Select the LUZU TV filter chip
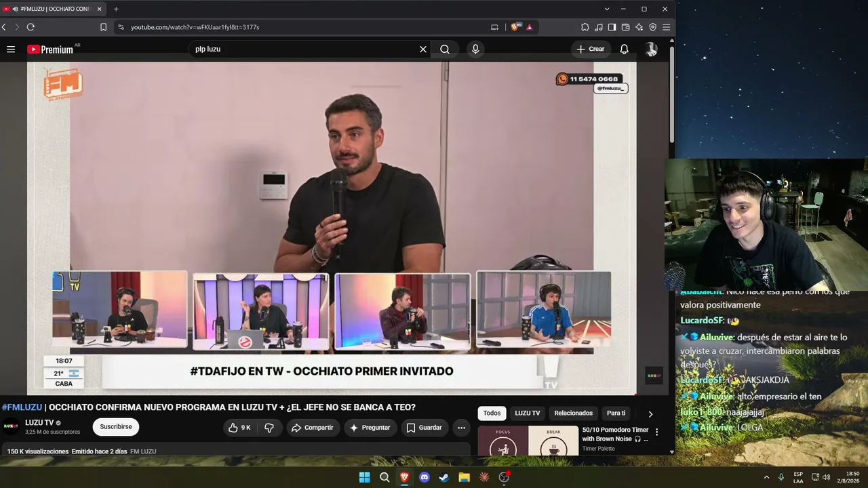Image resolution: width=868 pixels, height=488 pixels. [x=528, y=413]
